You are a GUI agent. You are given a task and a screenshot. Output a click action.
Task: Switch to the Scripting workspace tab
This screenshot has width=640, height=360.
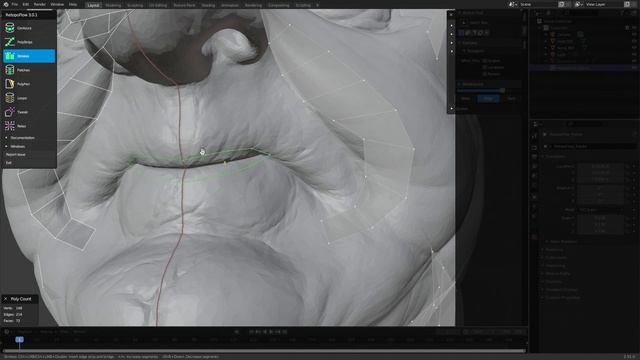pyautogui.click(x=303, y=5)
